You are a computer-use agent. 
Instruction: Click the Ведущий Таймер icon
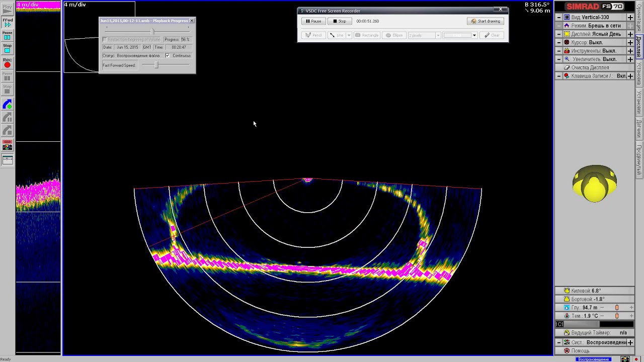pyautogui.click(x=567, y=333)
